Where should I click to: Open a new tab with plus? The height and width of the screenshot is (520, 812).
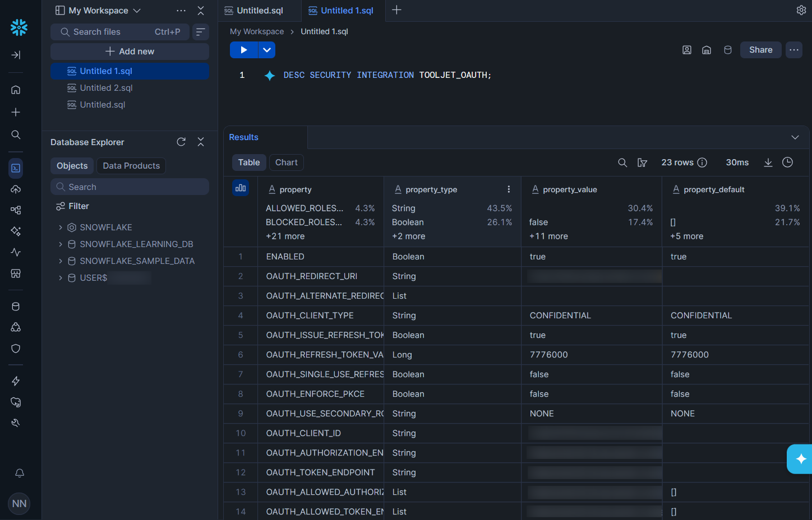[x=396, y=10]
